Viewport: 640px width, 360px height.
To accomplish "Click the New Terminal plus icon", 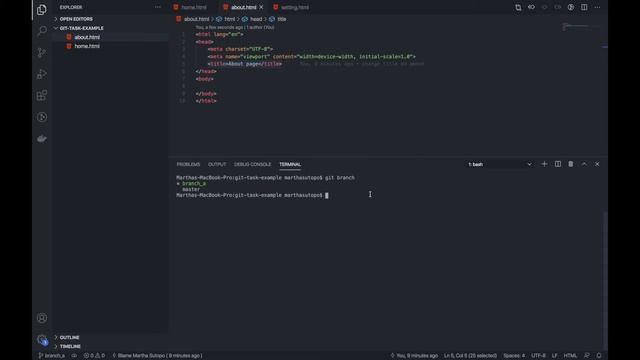I will click(544, 164).
